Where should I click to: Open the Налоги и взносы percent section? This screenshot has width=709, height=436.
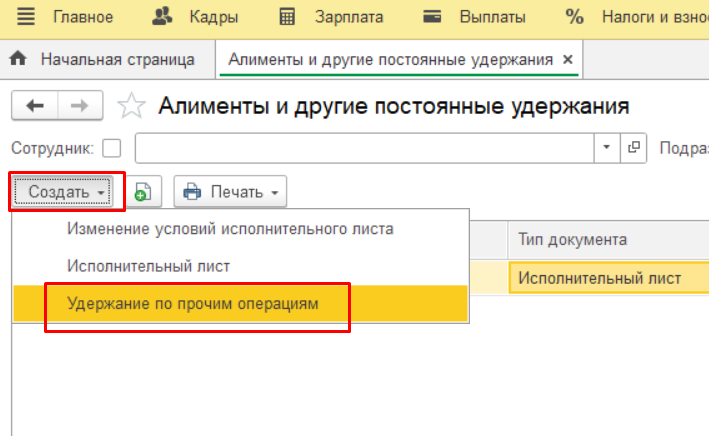(574, 17)
